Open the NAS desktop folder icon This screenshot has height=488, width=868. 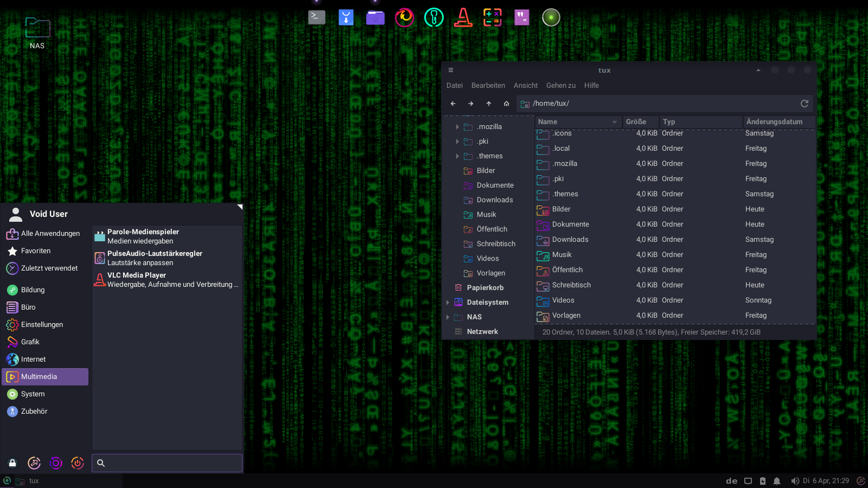37,33
